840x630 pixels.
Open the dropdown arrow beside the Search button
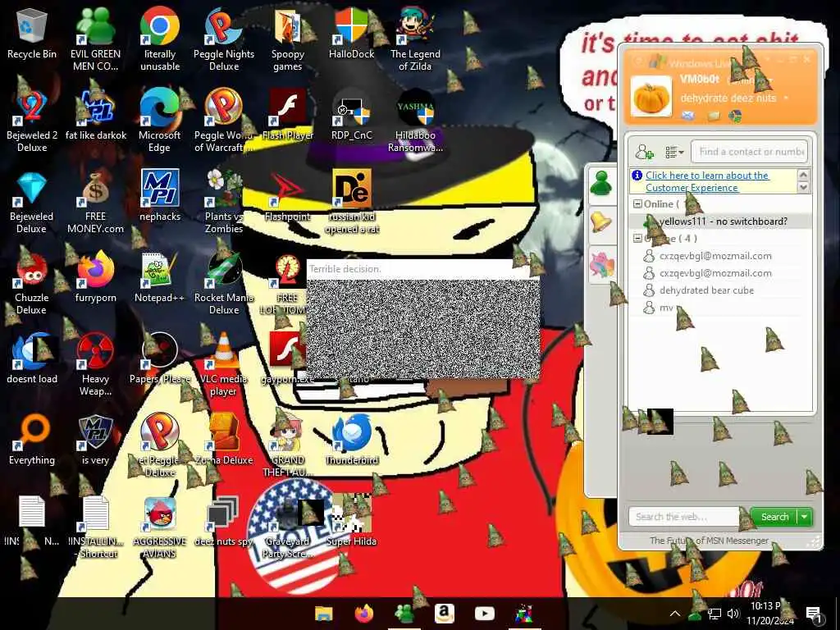point(805,517)
